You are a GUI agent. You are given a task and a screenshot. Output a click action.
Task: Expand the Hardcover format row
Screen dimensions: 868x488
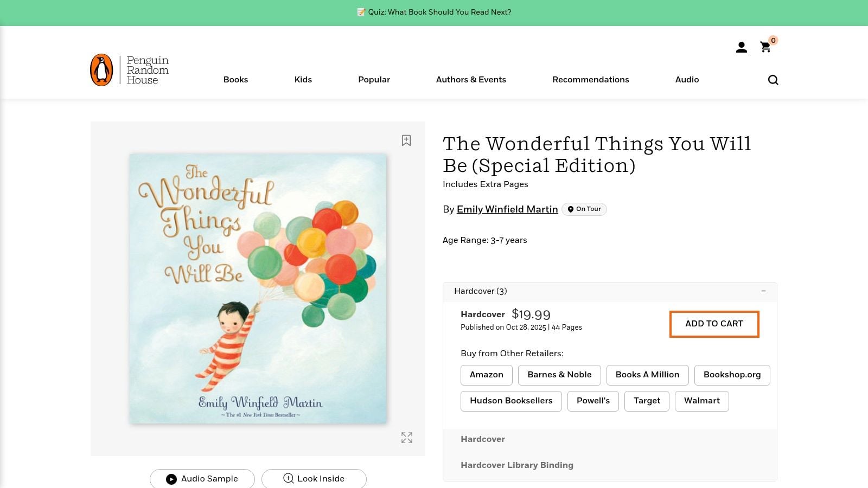pyautogui.click(x=482, y=439)
